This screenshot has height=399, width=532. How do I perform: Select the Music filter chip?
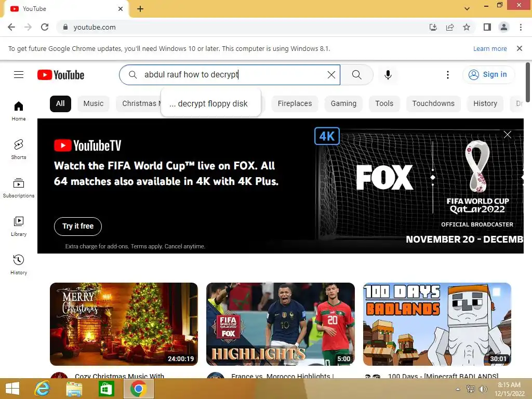click(x=94, y=103)
